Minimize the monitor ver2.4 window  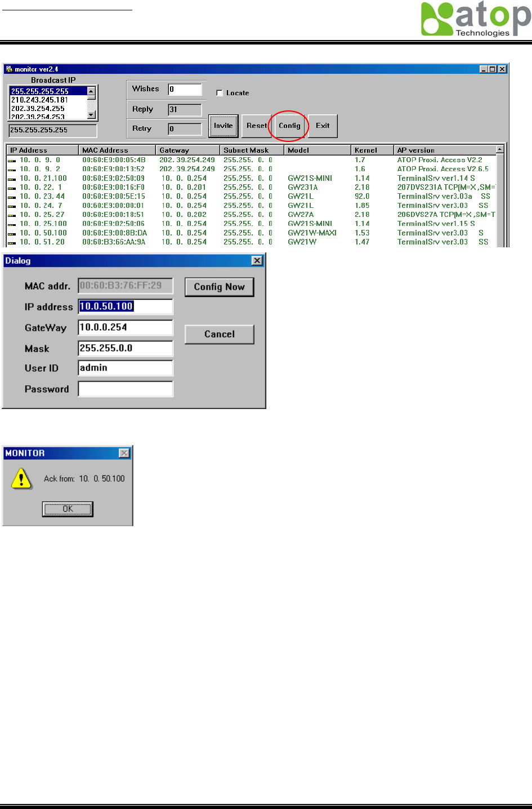[x=484, y=69]
